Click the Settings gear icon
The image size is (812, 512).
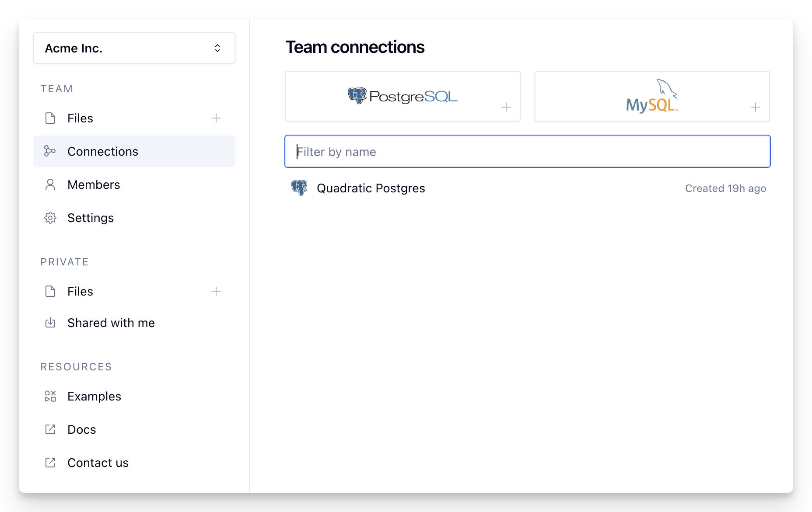(x=50, y=218)
